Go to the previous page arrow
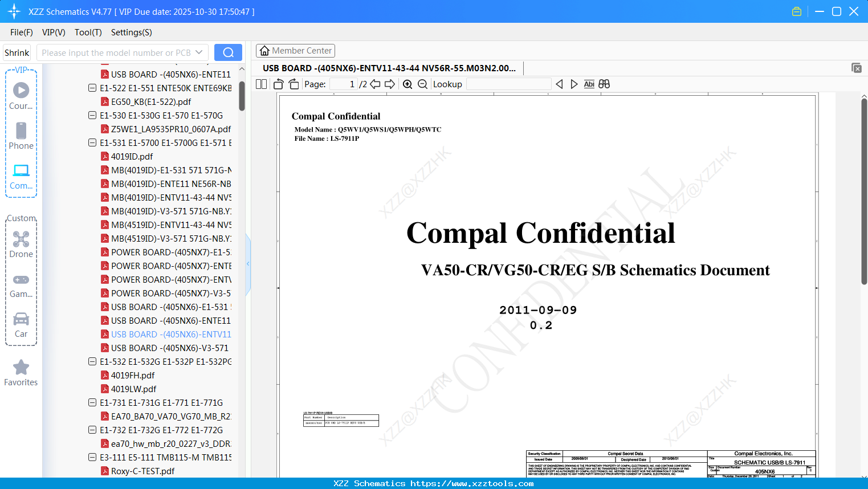The height and width of the screenshot is (489, 868). tap(375, 84)
